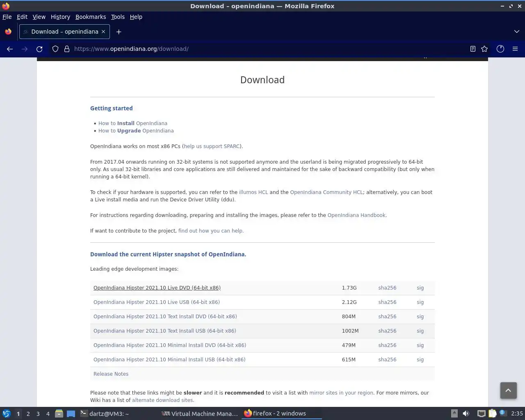The image size is (525, 420).
Task: Open the LXQt application menu bird icon
Action: [x=6, y=413]
